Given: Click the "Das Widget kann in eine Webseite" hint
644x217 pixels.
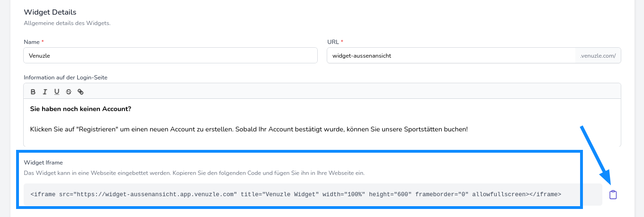Looking at the screenshot, I should 194,173.
